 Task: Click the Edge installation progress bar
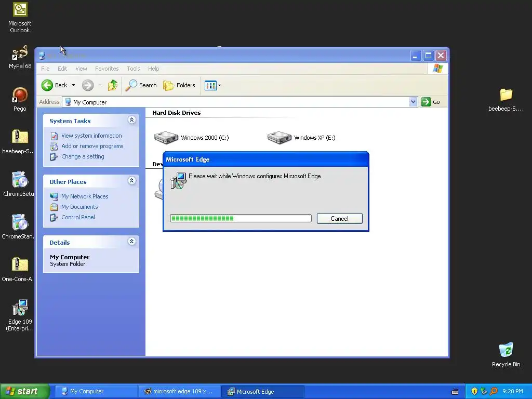(x=241, y=218)
